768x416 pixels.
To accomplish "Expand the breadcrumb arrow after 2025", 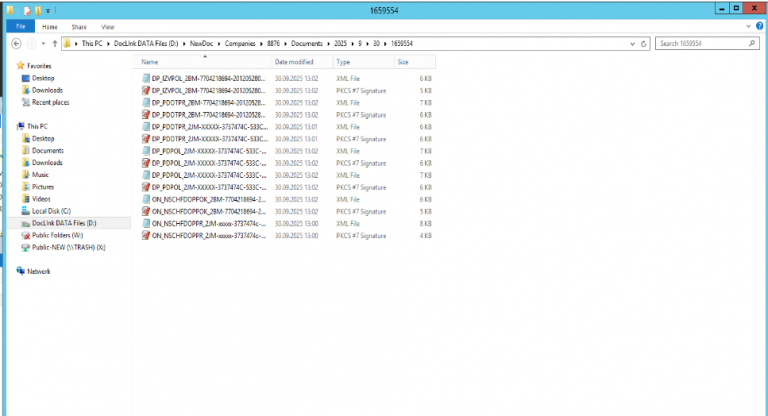I will pos(352,44).
